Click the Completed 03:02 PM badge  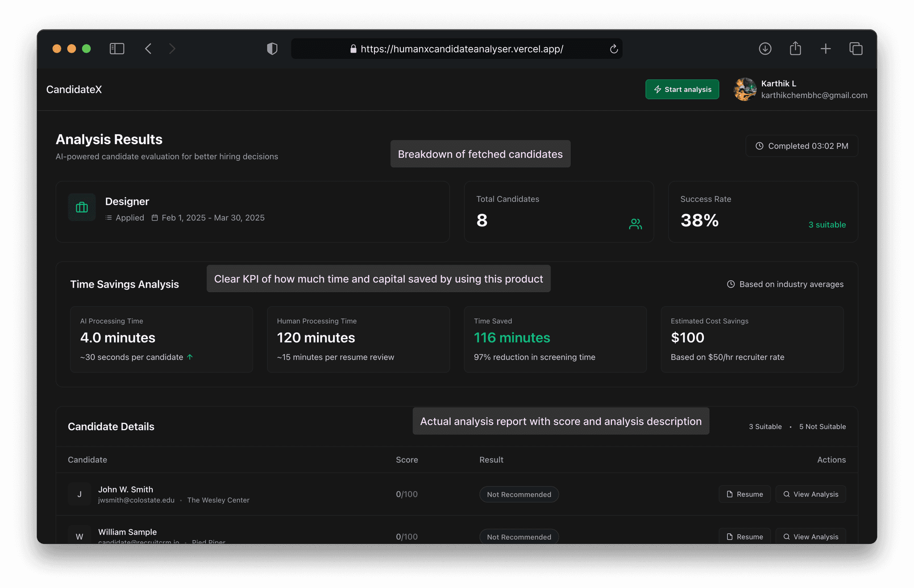(802, 146)
